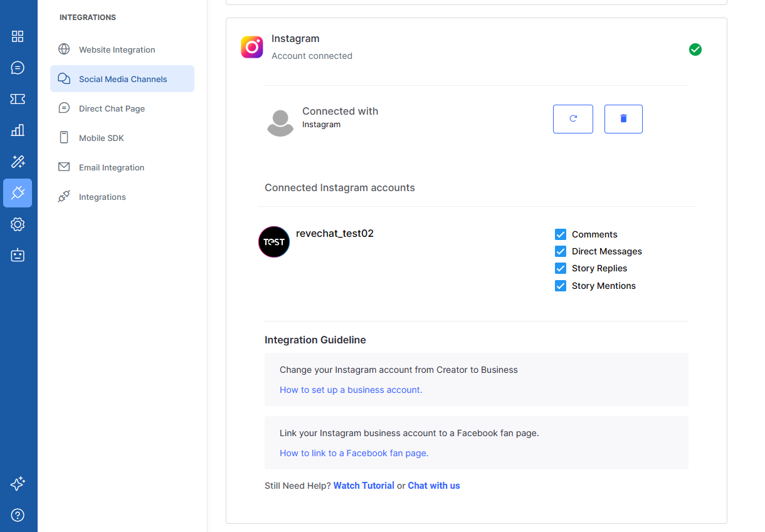Open the ticket icon in left rail
Viewport: 765px width, 532px height.
(18, 99)
